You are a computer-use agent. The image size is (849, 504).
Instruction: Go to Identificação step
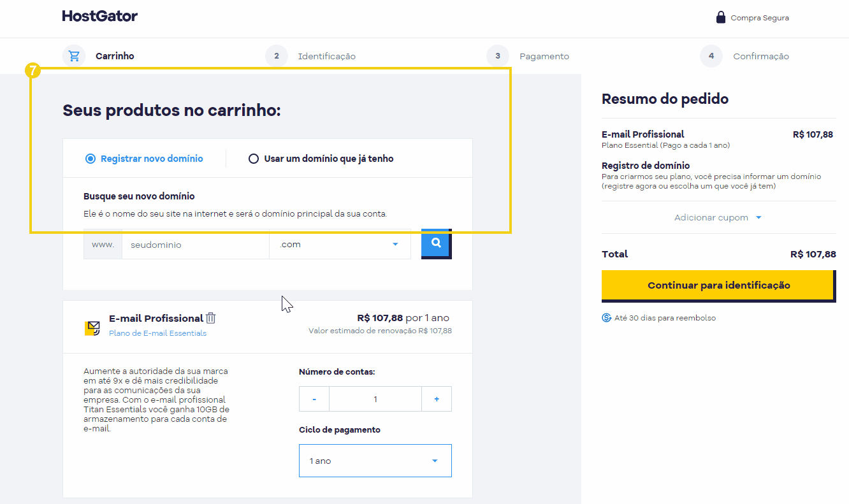[326, 57]
